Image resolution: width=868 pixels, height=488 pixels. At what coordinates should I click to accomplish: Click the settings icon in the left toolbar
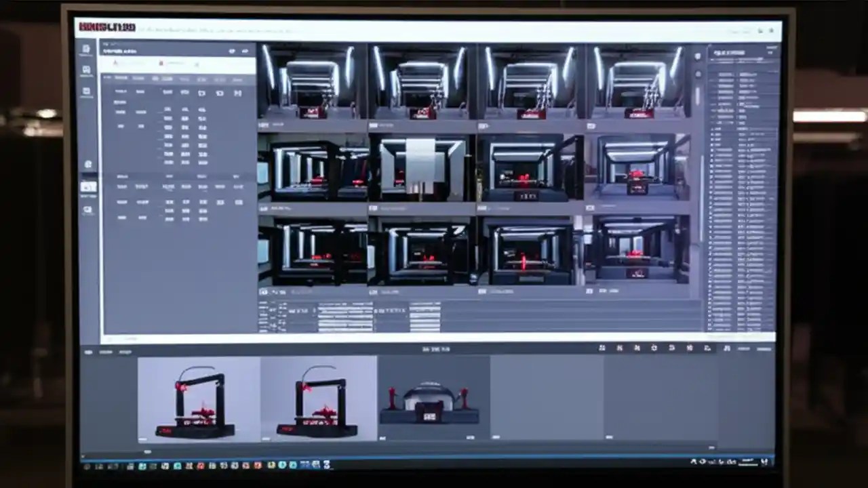86,163
